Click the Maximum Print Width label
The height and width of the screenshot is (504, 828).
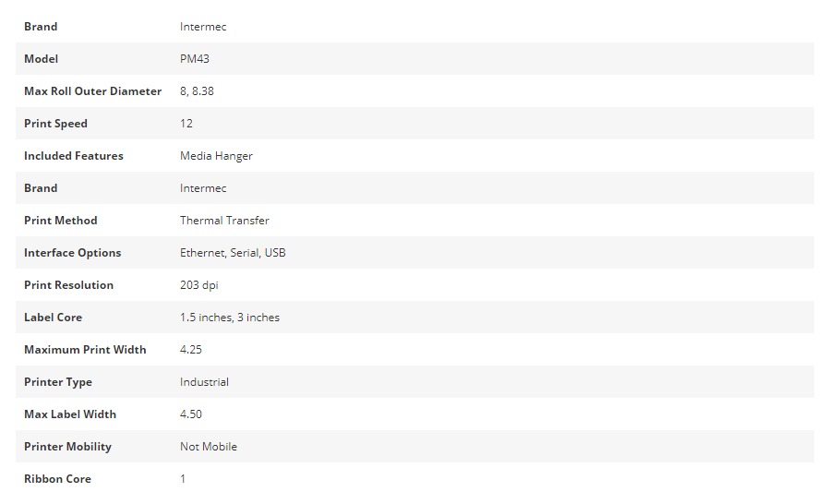pos(85,350)
